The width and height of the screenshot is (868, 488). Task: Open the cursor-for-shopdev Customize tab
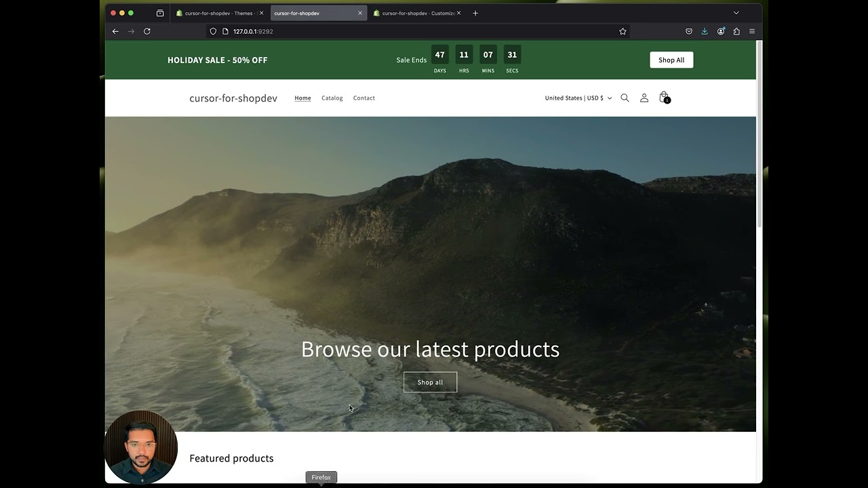[415, 13]
